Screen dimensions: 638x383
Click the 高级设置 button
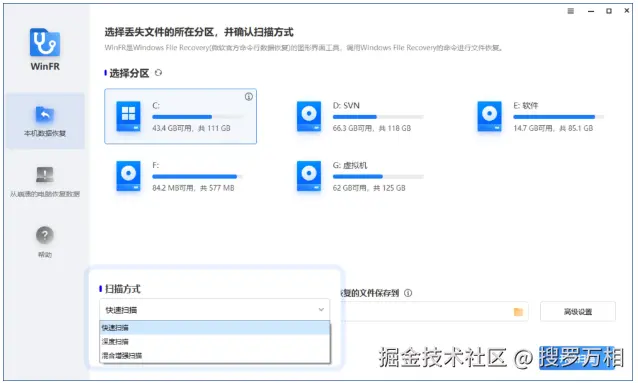pyautogui.click(x=578, y=312)
